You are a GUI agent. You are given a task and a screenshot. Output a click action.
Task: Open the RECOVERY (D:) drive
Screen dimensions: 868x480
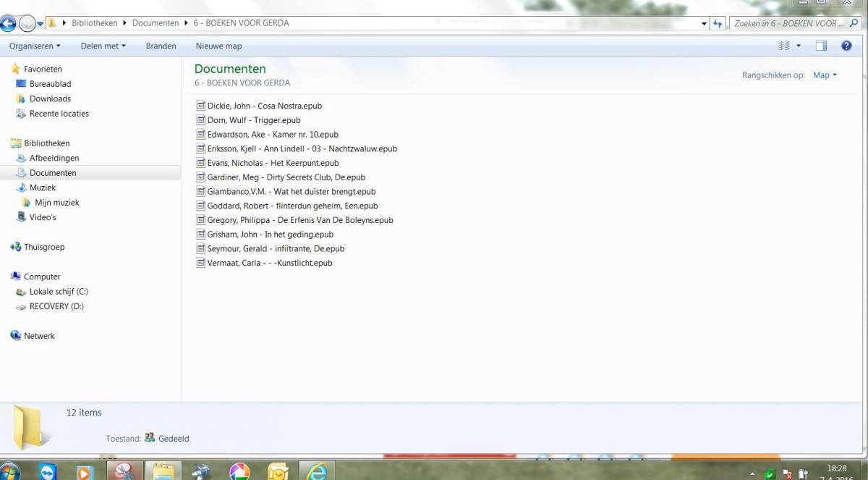click(56, 306)
